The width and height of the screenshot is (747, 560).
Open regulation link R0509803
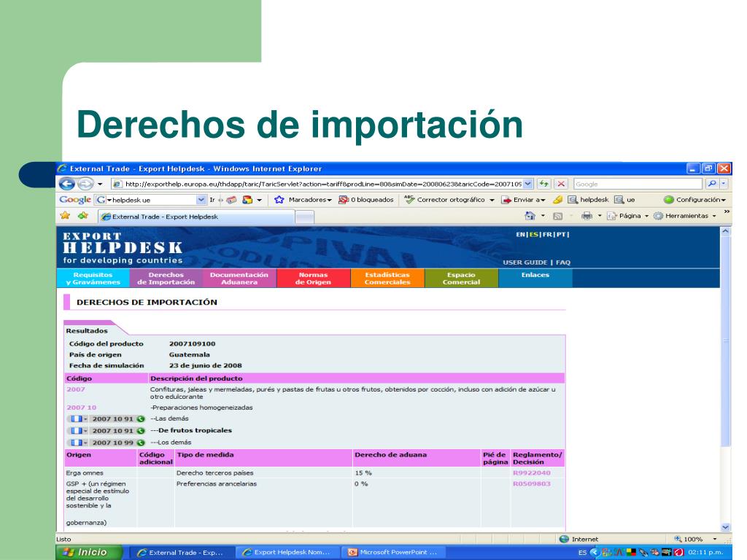[531, 484]
